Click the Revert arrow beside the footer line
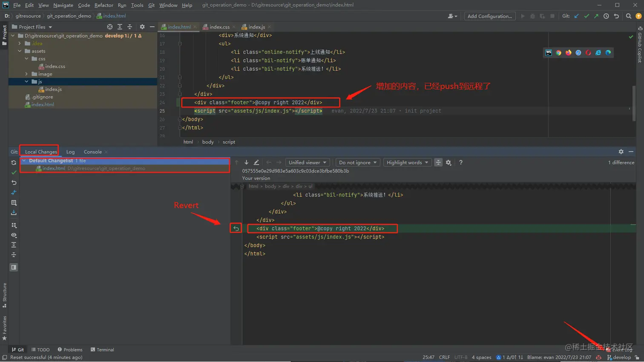The height and width of the screenshot is (362, 644). click(236, 229)
